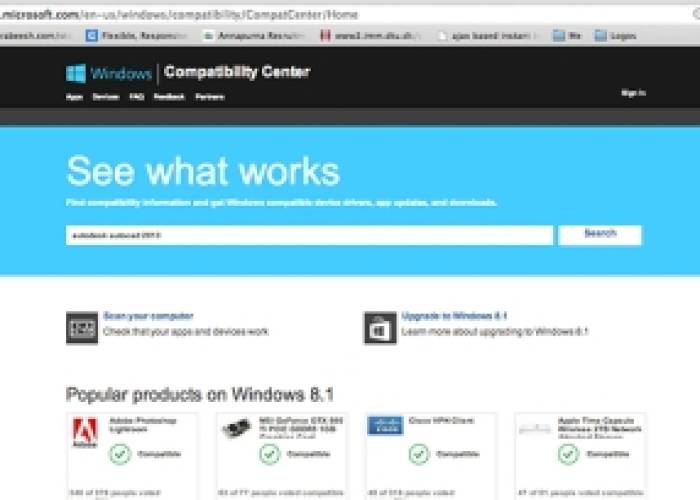Click the Sign in link

pyautogui.click(x=633, y=93)
